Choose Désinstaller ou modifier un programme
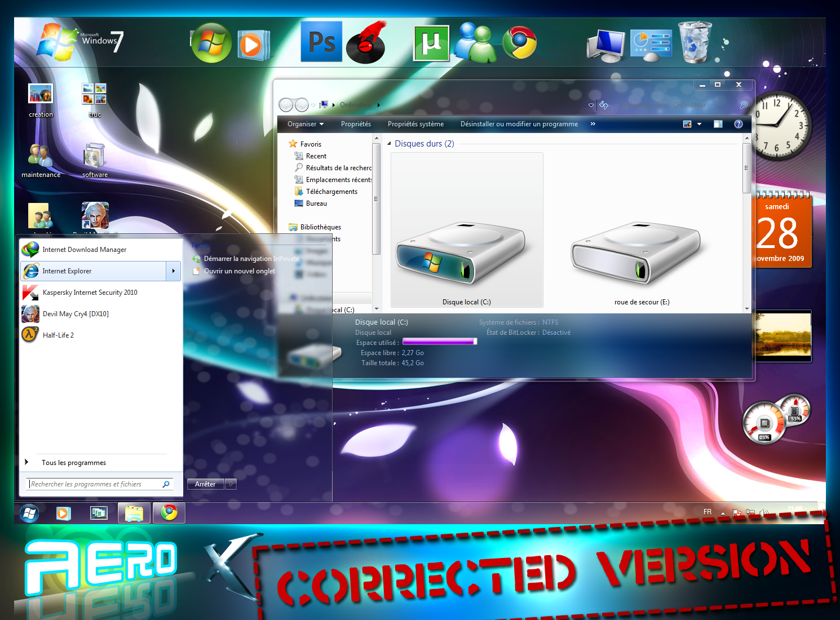Viewport: 840px width, 620px height. pyautogui.click(x=519, y=124)
